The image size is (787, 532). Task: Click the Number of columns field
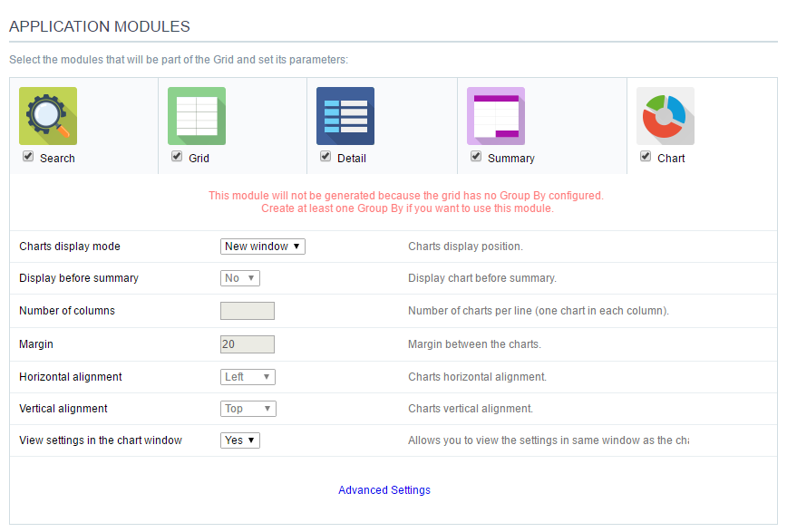pos(247,311)
